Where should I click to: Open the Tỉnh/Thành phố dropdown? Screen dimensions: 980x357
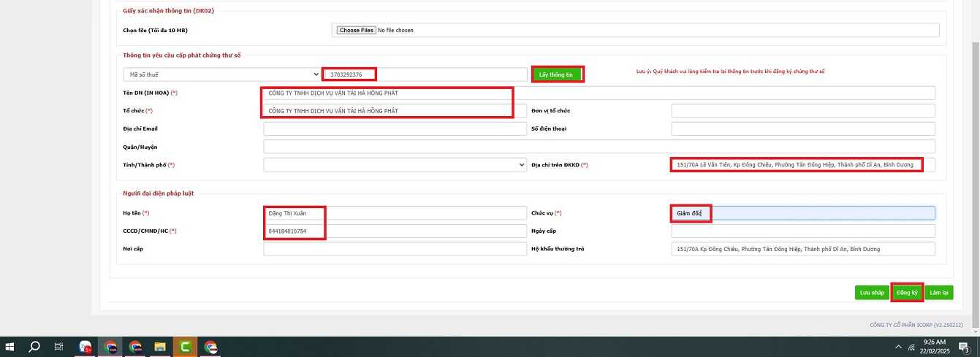(x=395, y=165)
